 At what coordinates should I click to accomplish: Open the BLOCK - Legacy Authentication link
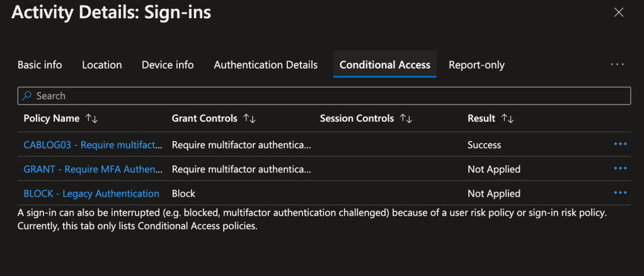[x=91, y=193]
